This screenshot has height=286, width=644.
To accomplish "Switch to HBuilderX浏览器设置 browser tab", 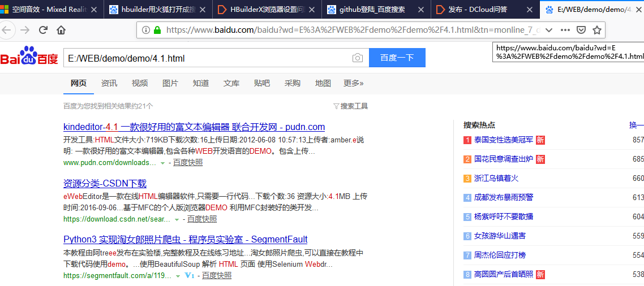I will point(267,9).
